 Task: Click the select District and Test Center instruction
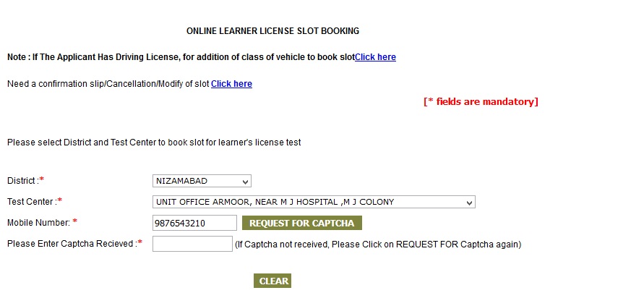point(154,143)
